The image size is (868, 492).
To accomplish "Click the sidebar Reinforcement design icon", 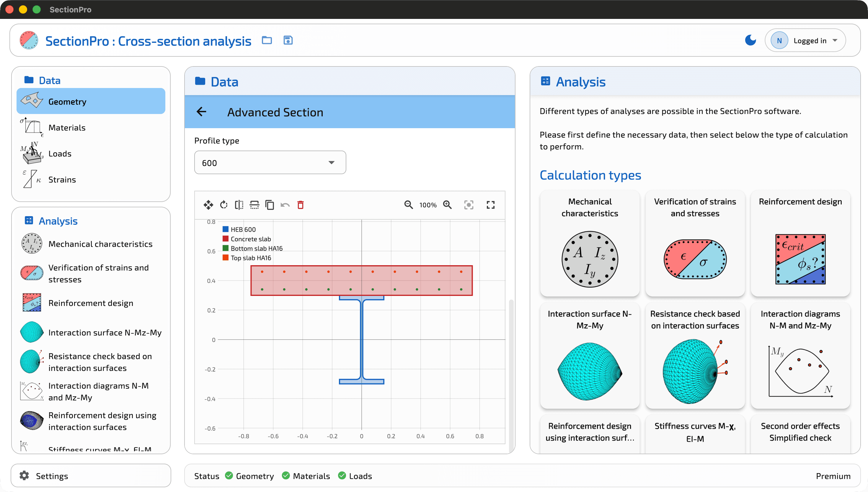I will coord(32,302).
